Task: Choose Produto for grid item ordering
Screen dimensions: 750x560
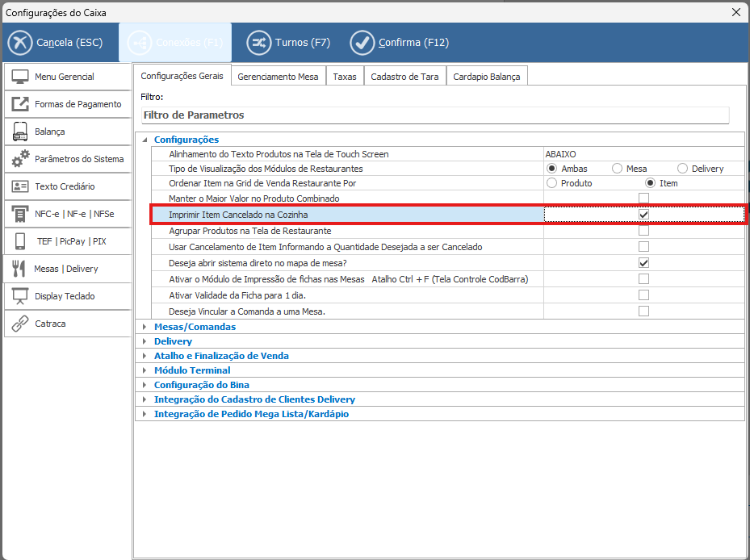Action: click(552, 183)
